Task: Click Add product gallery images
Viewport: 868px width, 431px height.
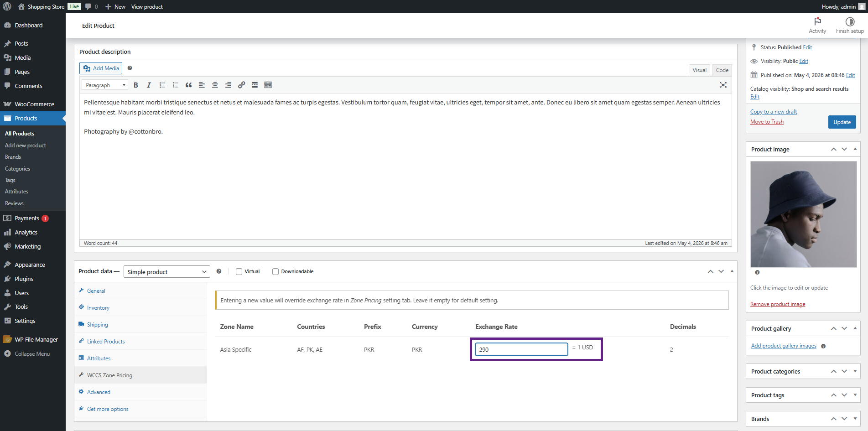Action: click(784, 346)
